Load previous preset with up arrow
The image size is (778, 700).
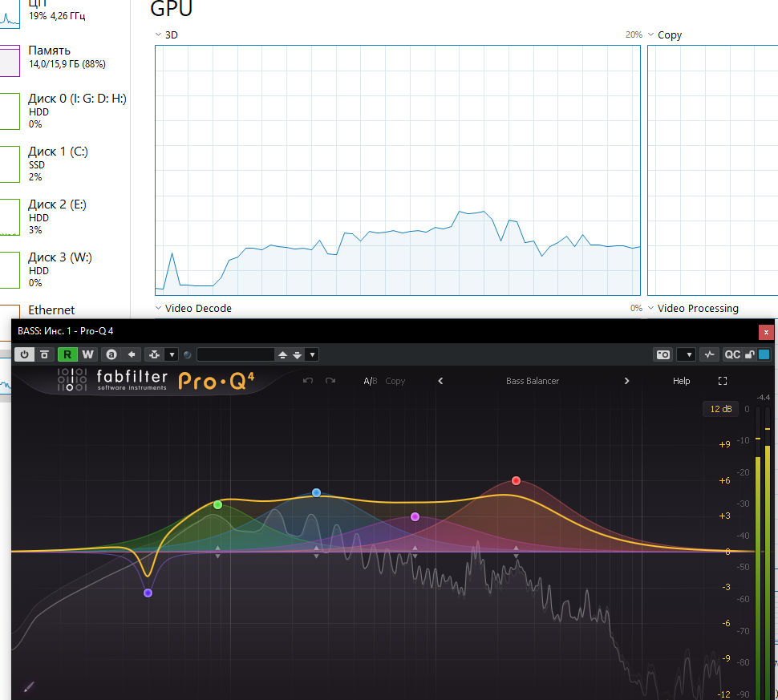[x=282, y=354]
